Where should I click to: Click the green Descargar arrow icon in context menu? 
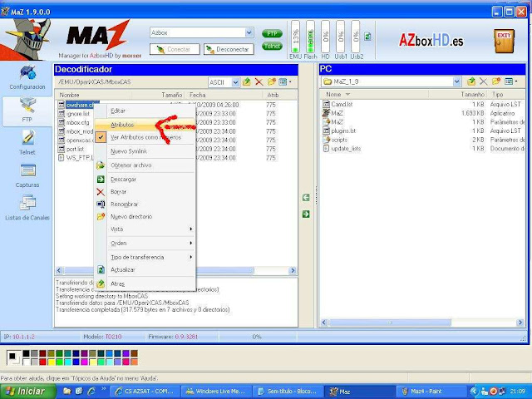click(x=101, y=180)
